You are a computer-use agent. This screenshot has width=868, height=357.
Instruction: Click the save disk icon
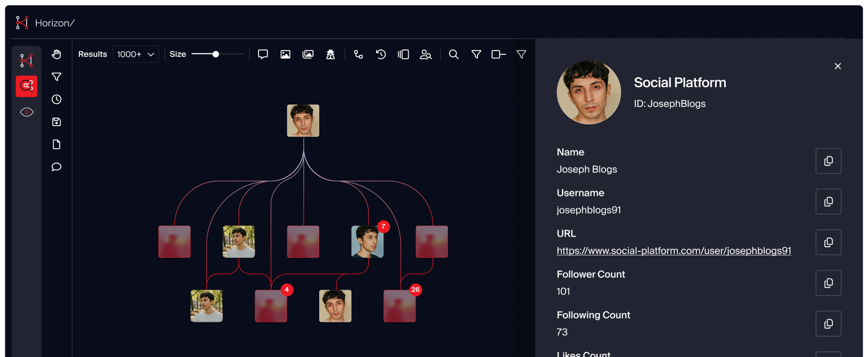[x=56, y=122]
